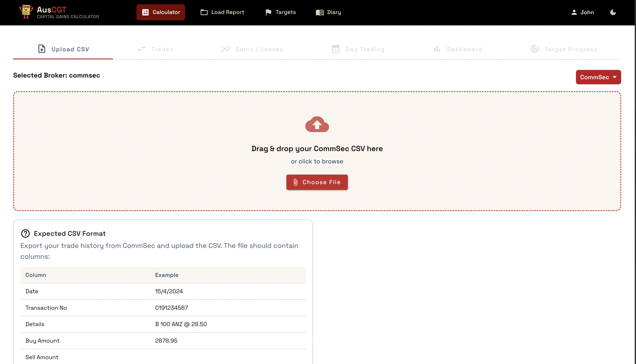Image resolution: width=636 pixels, height=364 pixels.
Task: Click the 'Drag & drop your CommSec CSV here' heading
Action: (x=317, y=149)
